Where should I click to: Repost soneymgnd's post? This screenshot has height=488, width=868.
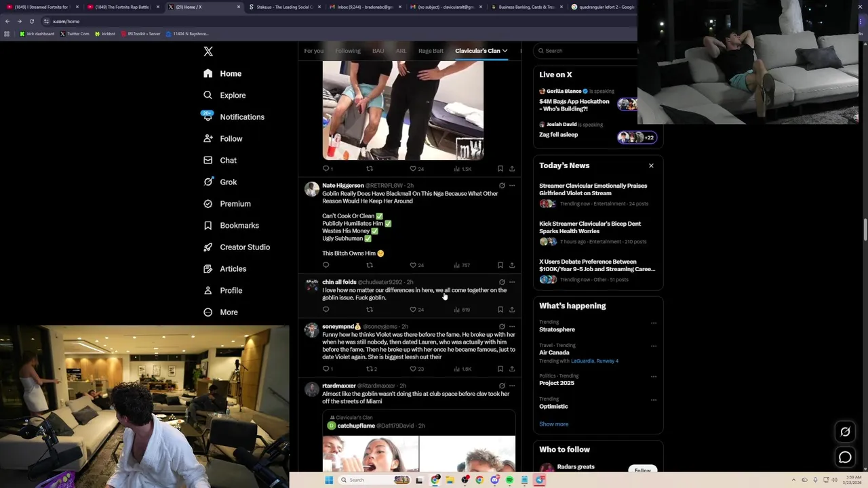point(372,369)
